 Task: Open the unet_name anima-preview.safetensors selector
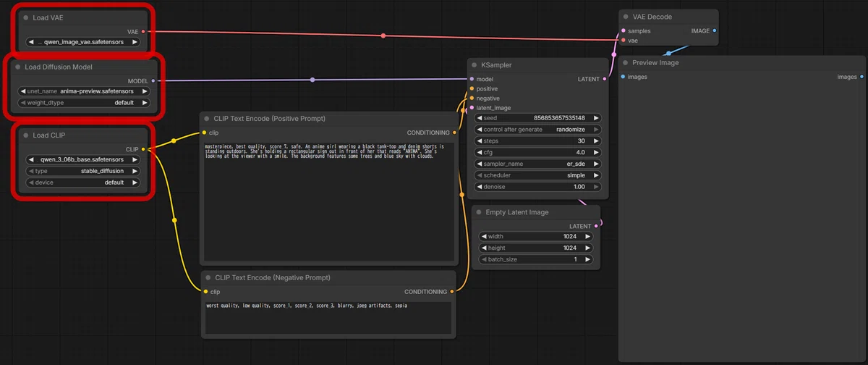coord(83,91)
